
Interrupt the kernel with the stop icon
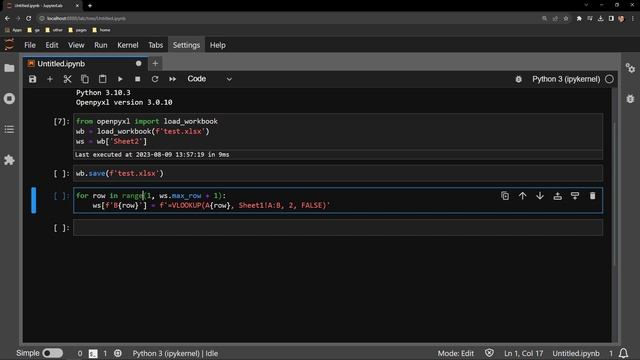[x=138, y=79]
